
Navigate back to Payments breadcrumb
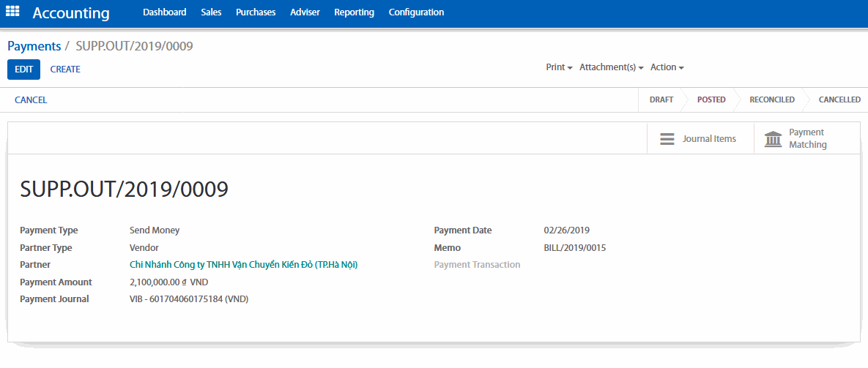point(34,46)
